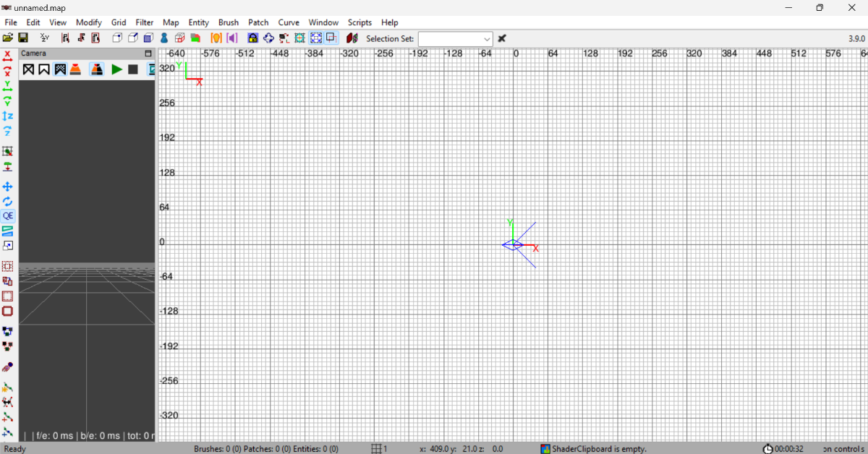The image size is (868, 454).
Task: Select the Rotate tool with circular arrows
Action: pos(7,201)
